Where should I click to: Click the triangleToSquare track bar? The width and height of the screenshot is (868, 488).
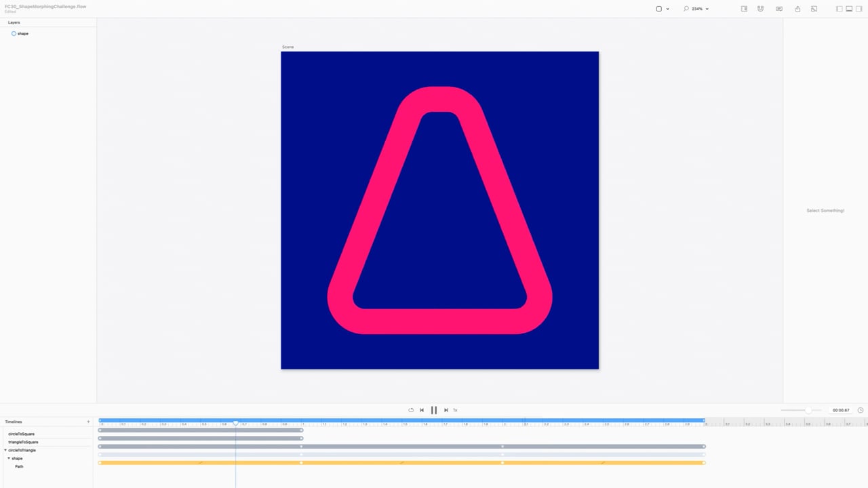tap(201, 438)
